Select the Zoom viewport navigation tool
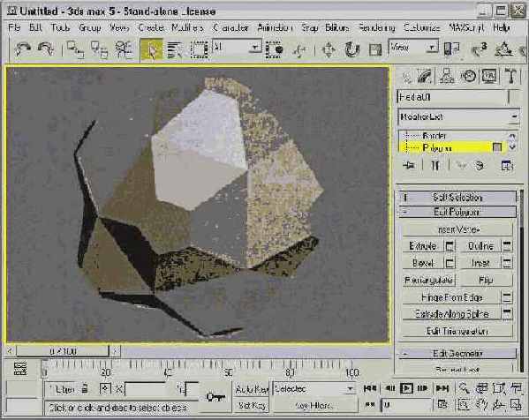 (x=465, y=388)
